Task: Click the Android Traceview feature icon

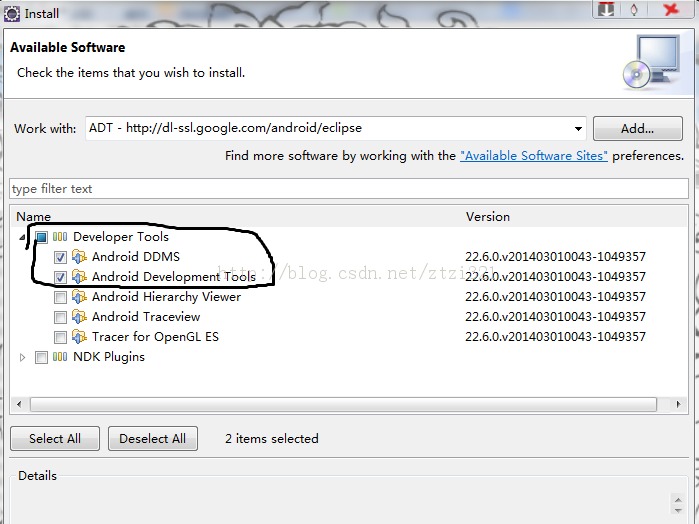Action: coord(79,317)
